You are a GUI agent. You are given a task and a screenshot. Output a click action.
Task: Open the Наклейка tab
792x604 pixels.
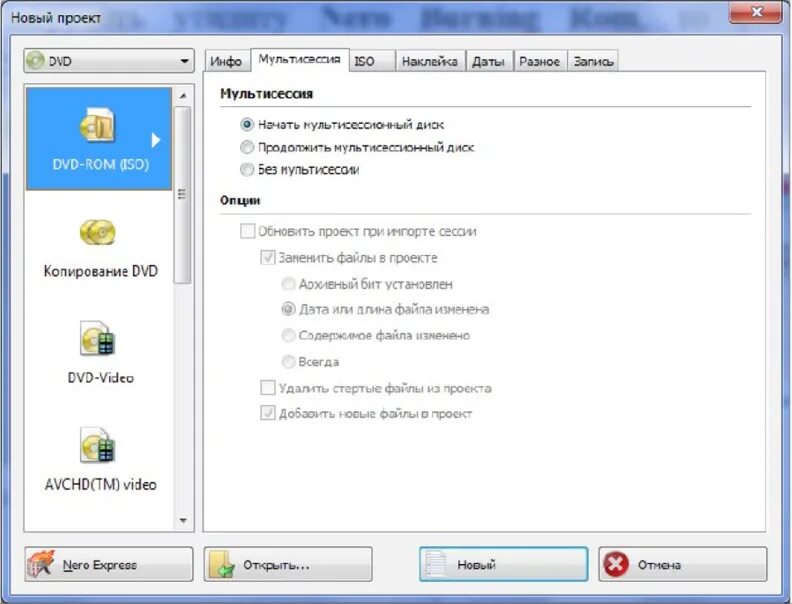(x=430, y=62)
